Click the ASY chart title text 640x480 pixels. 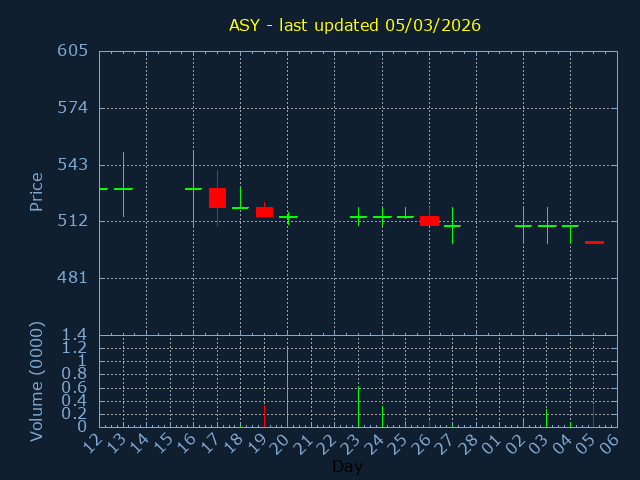(355, 25)
